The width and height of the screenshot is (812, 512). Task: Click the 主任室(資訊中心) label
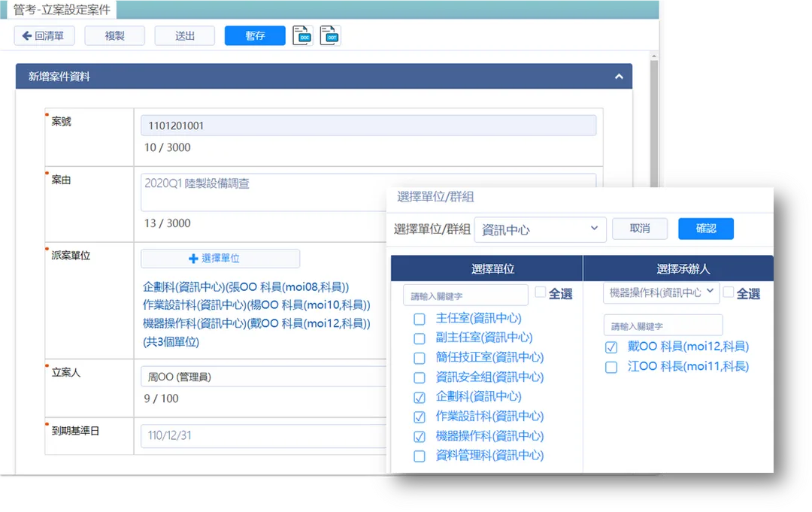point(478,318)
